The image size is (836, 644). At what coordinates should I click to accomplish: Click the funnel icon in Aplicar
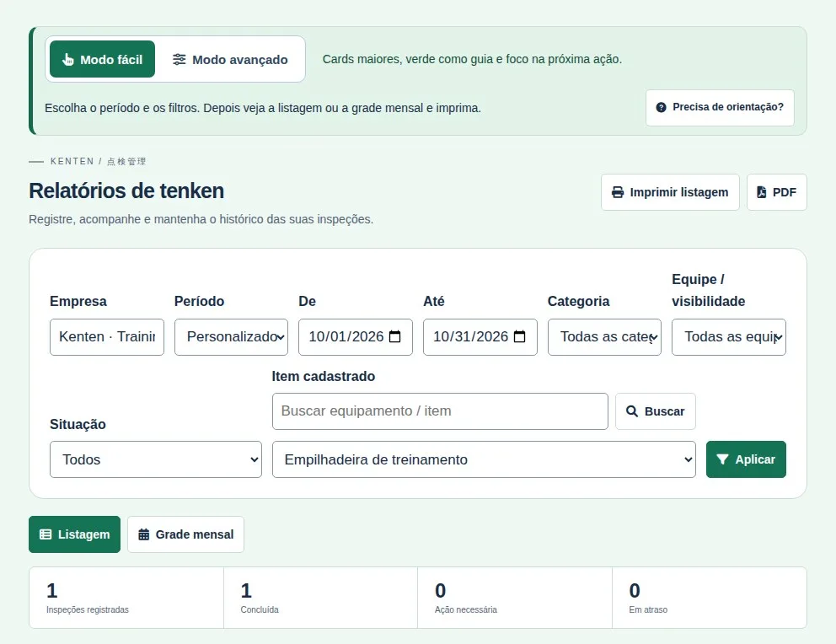tap(722, 459)
